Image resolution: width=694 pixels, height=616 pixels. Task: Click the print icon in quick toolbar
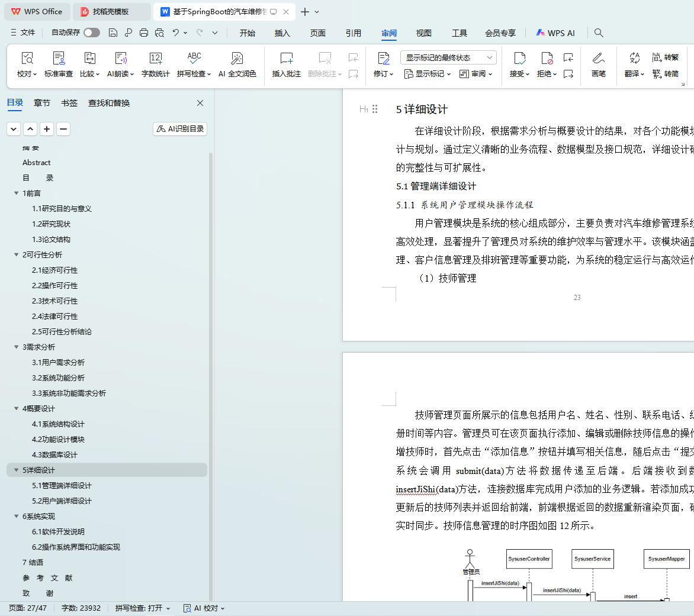tap(144, 33)
